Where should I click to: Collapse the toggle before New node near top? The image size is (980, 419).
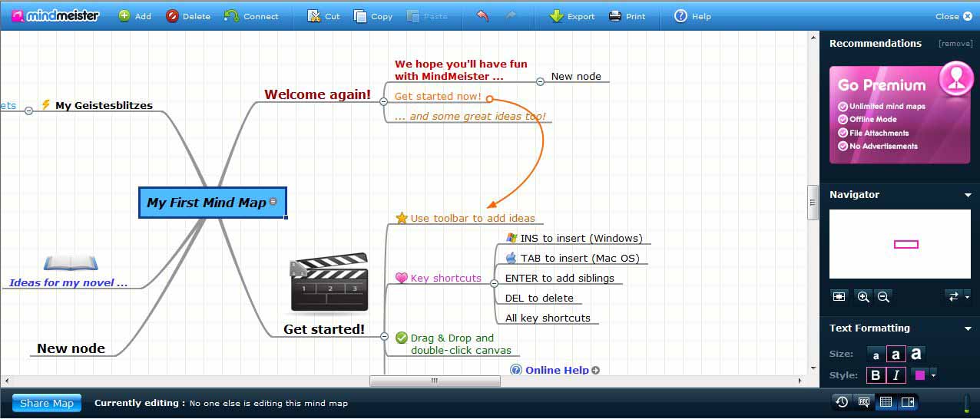[x=540, y=81]
